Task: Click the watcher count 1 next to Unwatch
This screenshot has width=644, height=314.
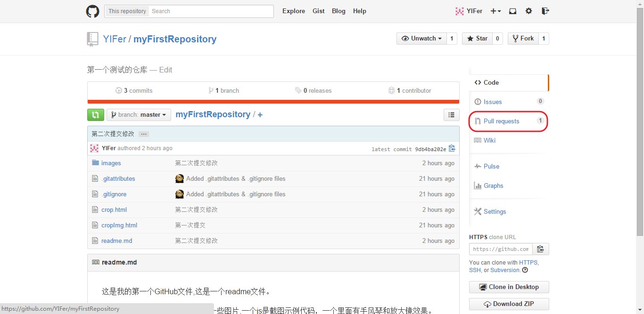Action: [x=452, y=39]
